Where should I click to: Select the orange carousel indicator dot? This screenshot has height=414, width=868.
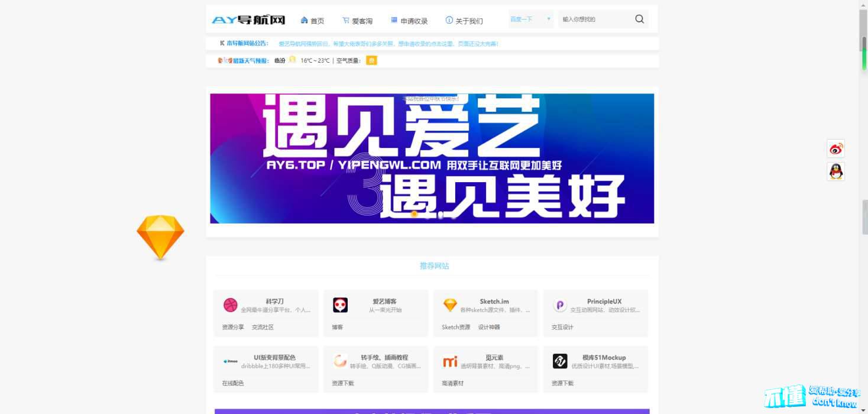[414, 214]
